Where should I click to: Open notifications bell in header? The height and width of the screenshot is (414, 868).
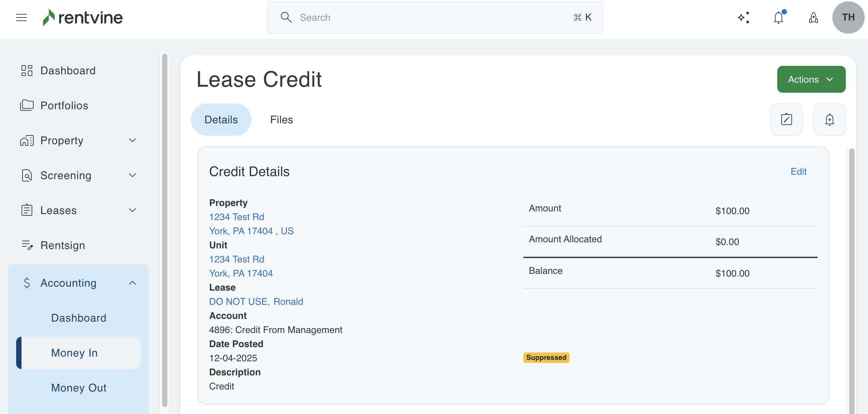click(x=778, y=17)
